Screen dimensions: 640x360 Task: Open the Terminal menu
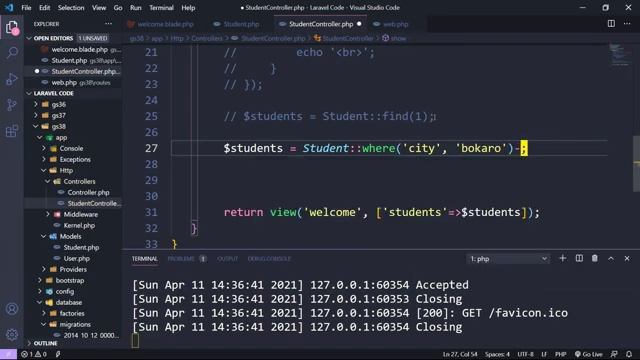(161, 7)
